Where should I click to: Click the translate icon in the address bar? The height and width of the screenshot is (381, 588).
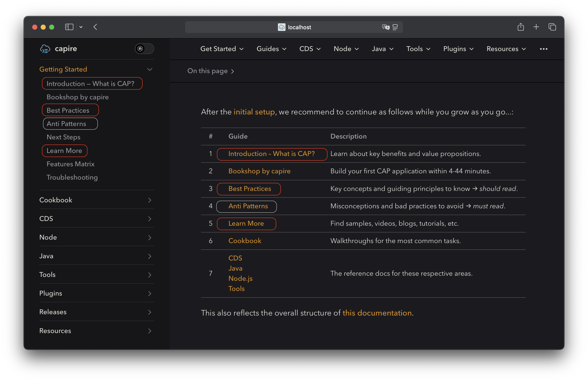tap(386, 27)
